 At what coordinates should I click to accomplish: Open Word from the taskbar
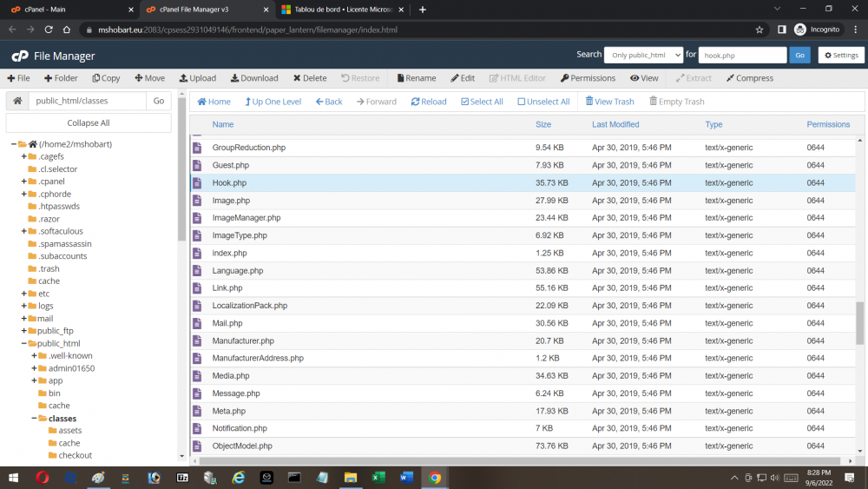[x=406, y=478]
